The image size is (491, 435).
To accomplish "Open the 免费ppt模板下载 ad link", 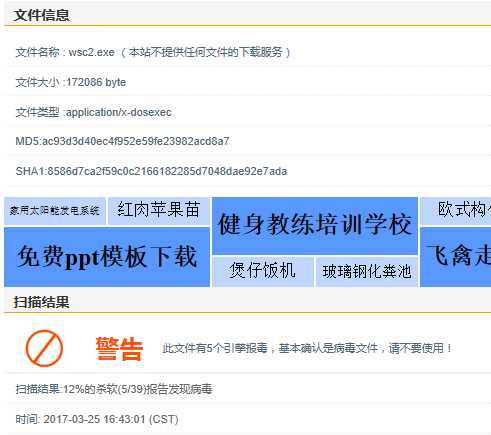I will (107, 257).
